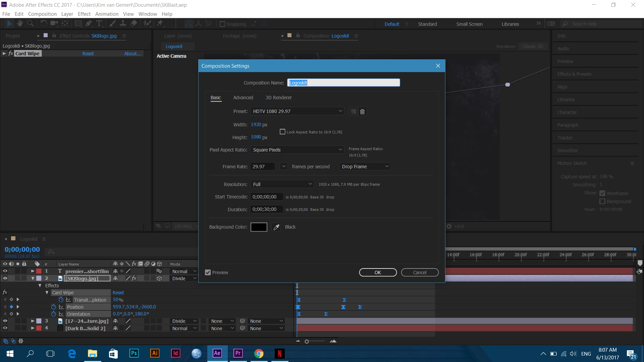Switch to the Advanced tab

[x=243, y=98]
